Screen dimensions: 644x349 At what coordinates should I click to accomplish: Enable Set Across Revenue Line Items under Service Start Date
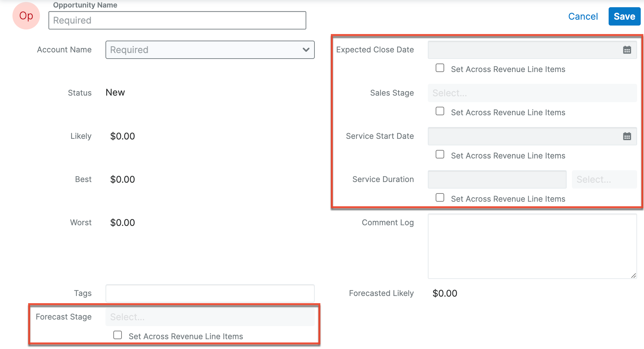(x=440, y=155)
